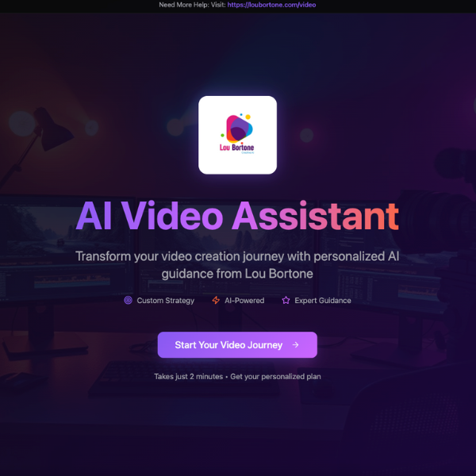Click the "Custom Strategy" label

pos(166,301)
